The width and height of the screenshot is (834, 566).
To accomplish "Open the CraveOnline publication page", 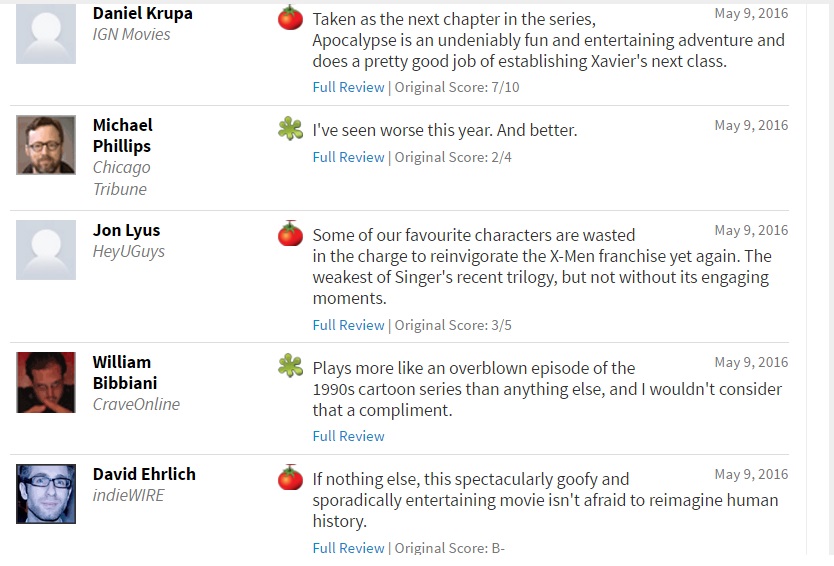I will pyautogui.click(x=136, y=404).
